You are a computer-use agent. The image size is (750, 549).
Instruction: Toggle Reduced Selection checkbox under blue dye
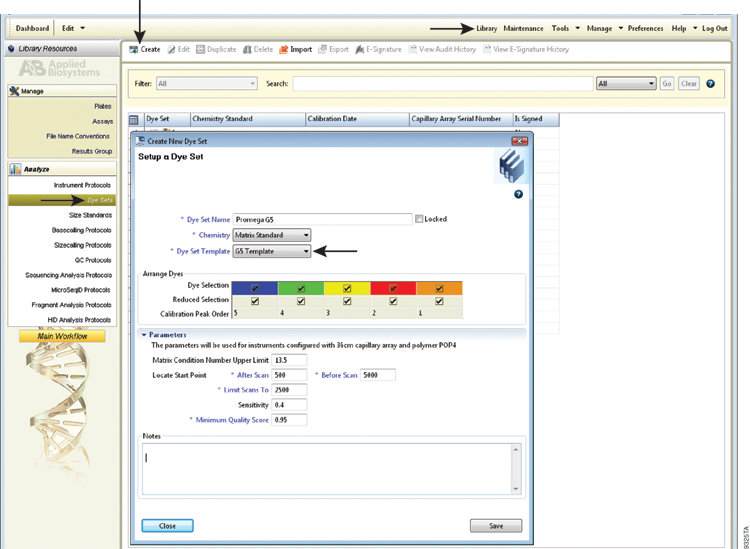pos(255,301)
